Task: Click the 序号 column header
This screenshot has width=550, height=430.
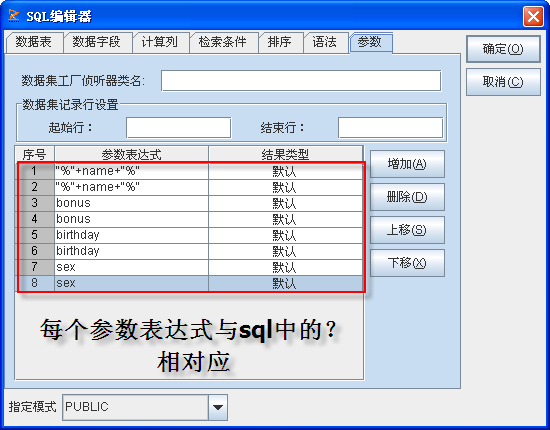Action: (34, 154)
